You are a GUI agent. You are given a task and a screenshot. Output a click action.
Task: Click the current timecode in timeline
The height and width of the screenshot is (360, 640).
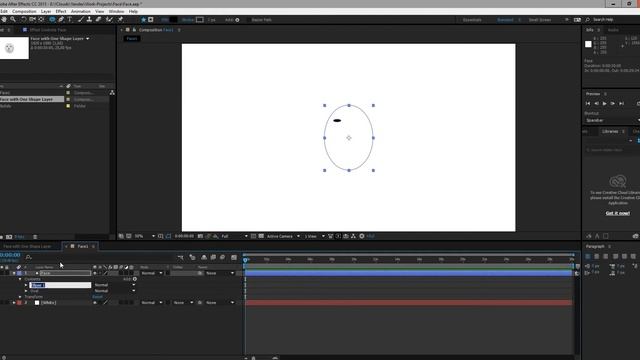pos(10,255)
